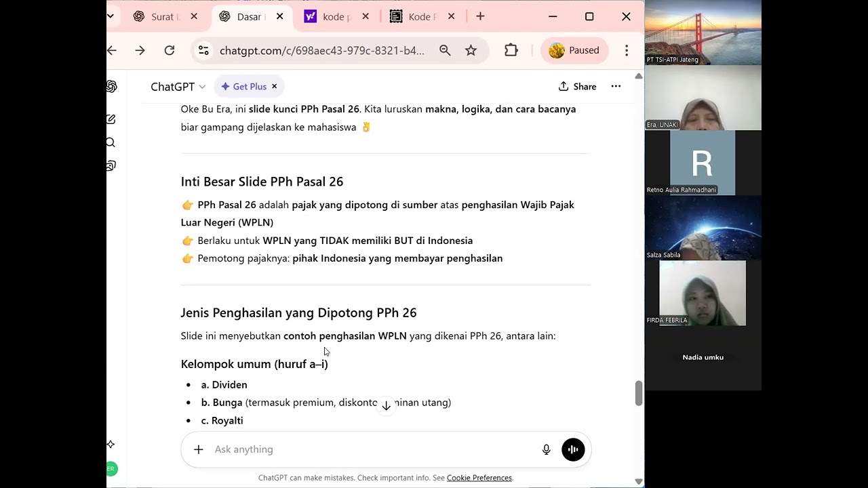Click the sparkle icon in the sidebar
The width and height of the screenshot is (868, 488).
(x=111, y=445)
